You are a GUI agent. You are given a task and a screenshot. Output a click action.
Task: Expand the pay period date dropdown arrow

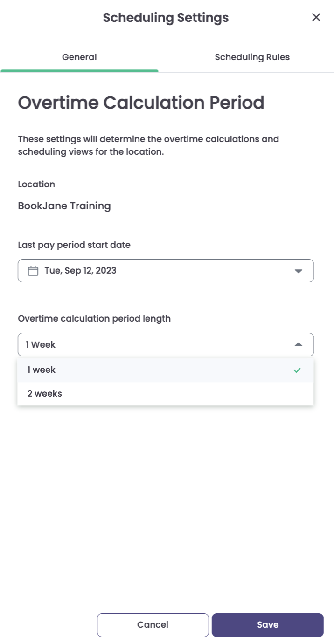[x=299, y=271]
